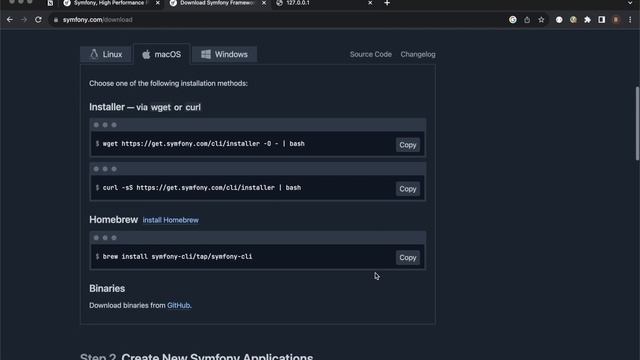Open the Chrome three-dot menu
This screenshot has width=640, height=360.
point(630,20)
